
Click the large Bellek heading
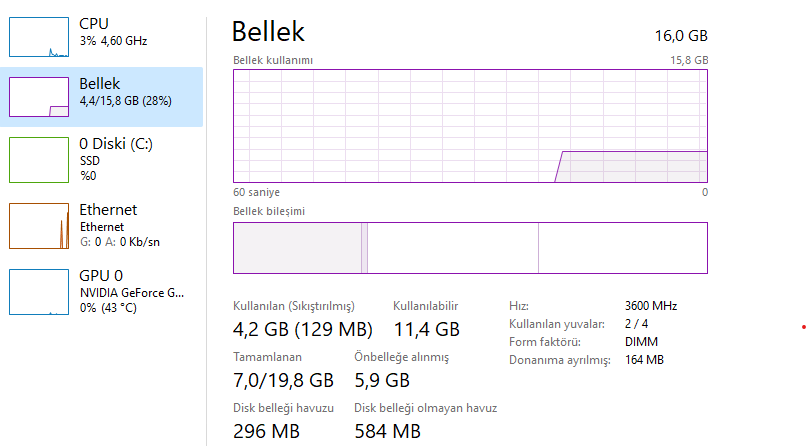(x=268, y=32)
